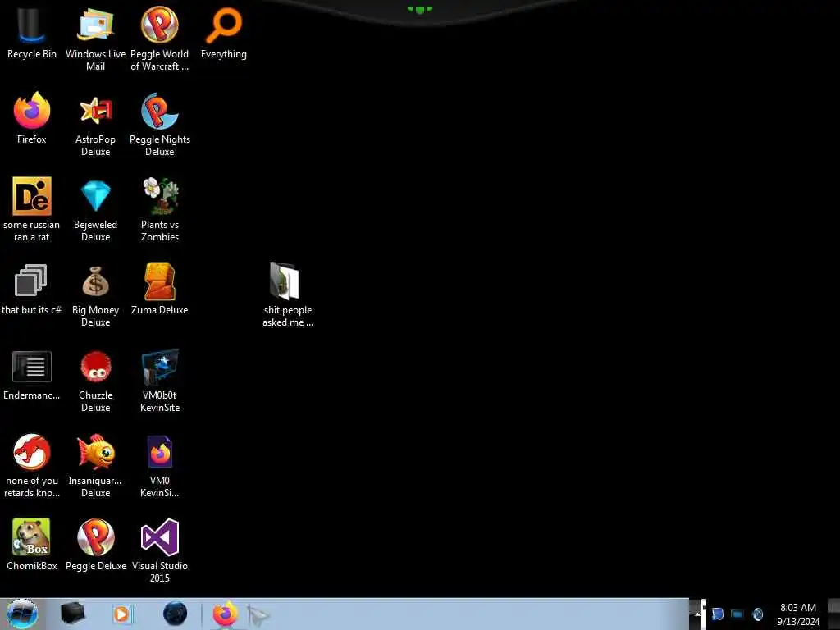Viewport: 840px width, 630px height.
Task: Select Bejeweled Deluxe diamond icon
Action: point(95,209)
